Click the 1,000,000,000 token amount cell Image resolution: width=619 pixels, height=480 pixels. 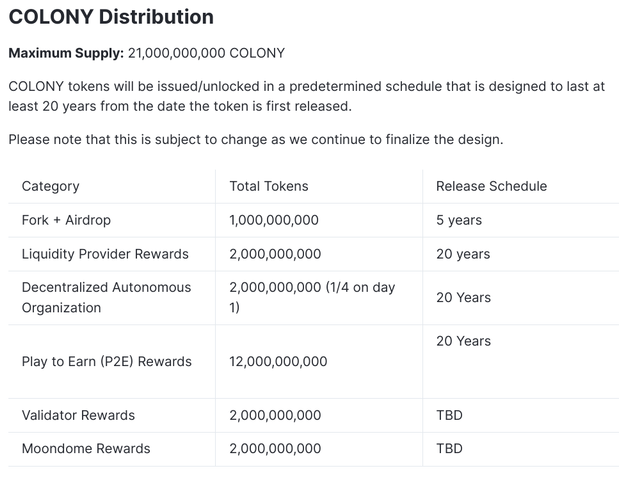[274, 220]
